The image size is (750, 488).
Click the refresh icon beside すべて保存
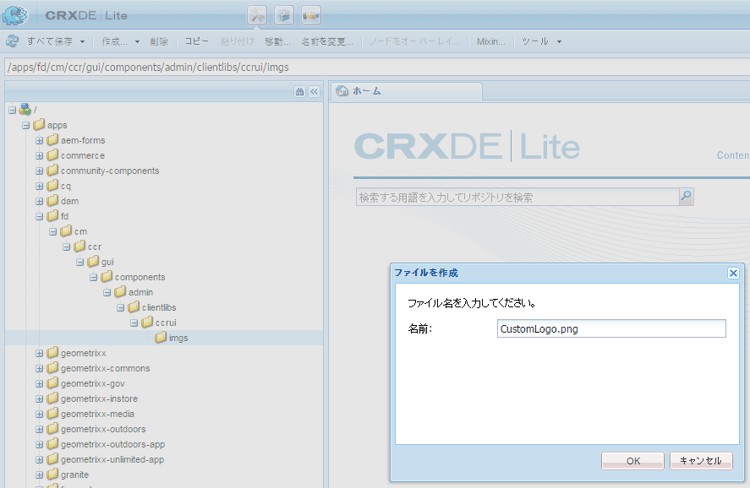point(12,42)
